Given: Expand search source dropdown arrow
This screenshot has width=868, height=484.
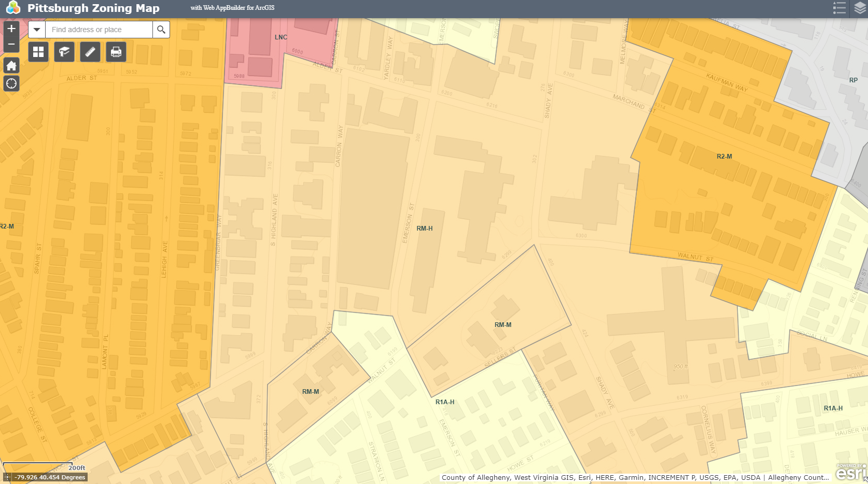Looking at the screenshot, I should pyautogui.click(x=37, y=30).
